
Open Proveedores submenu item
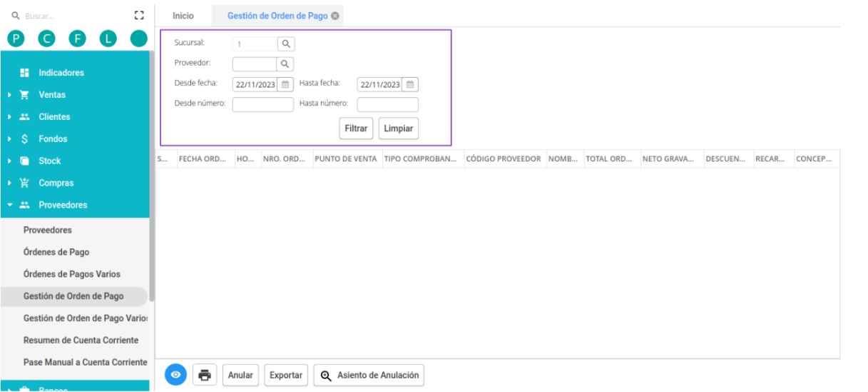(x=48, y=230)
